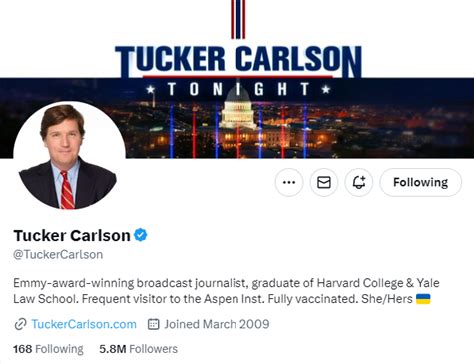This screenshot has width=474, height=364.
Task: Turn on notifications with the bell icon
Action: [x=359, y=182]
